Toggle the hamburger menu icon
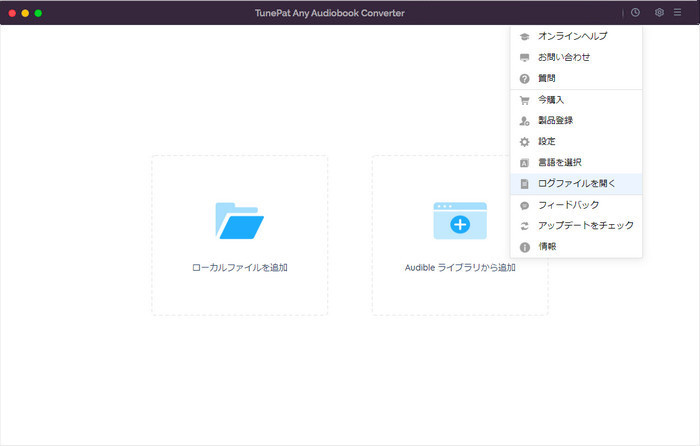 [x=677, y=13]
